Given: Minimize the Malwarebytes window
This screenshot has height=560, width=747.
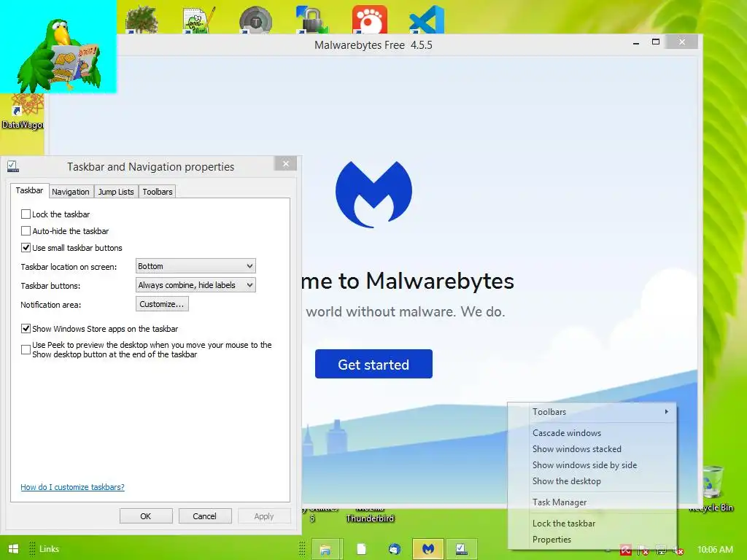Looking at the screenshot, I should [636, 42].
